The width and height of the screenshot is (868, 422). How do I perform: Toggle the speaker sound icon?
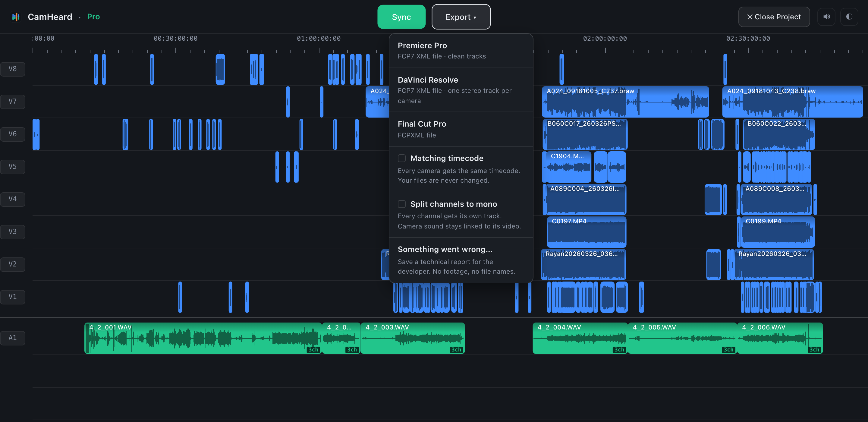click(x=826, y=17)
